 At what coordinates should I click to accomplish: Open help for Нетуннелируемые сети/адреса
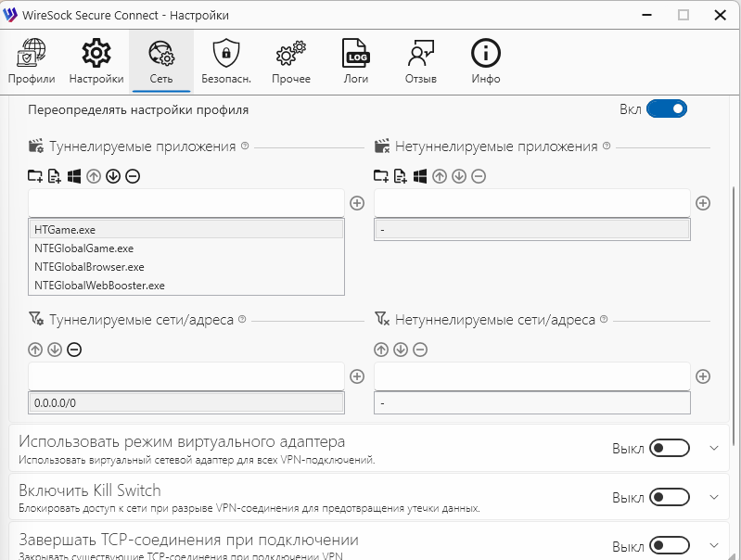(604, 319)
